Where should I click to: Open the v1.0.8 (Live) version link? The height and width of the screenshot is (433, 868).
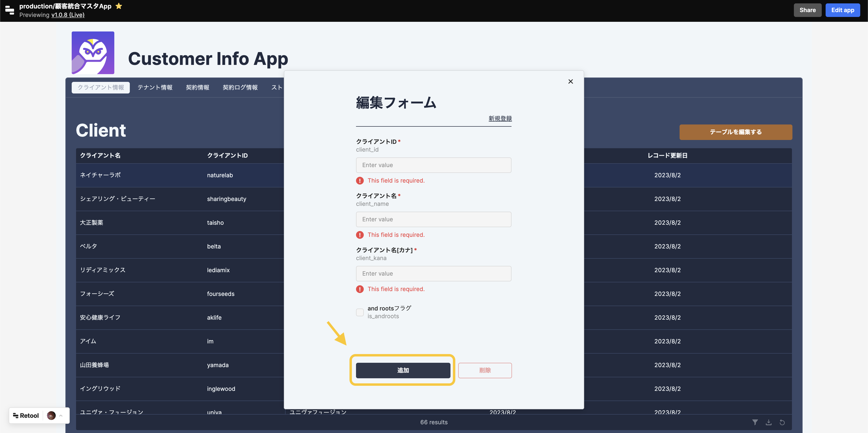click(68, 15)
